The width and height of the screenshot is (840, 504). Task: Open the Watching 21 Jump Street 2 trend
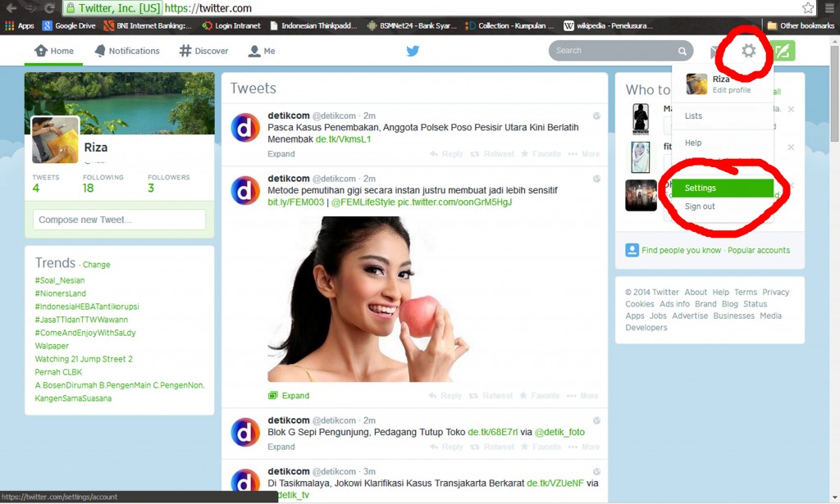[x=84, y=359]
